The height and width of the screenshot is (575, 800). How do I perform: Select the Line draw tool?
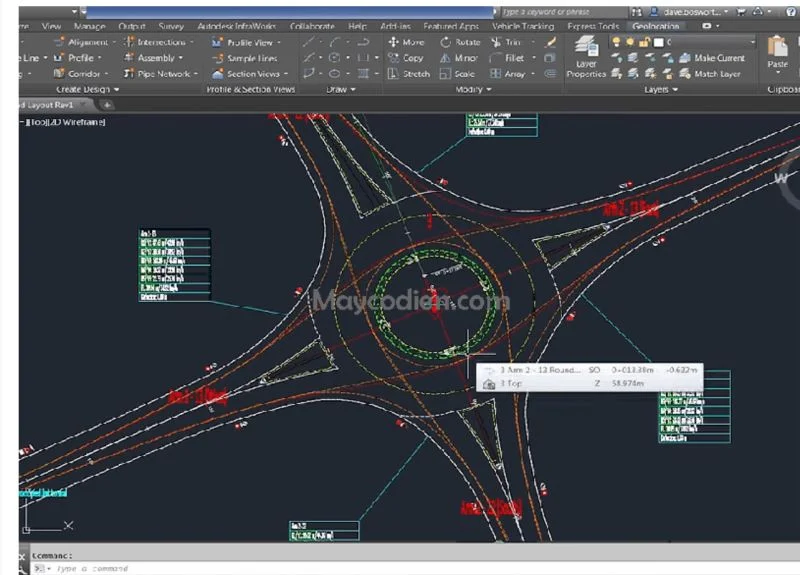coord(308,42)
